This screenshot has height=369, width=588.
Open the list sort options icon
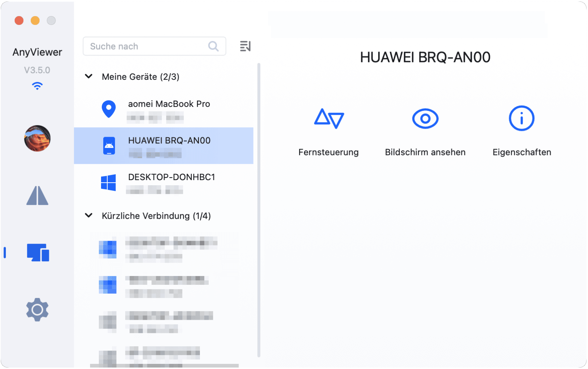(x=245, y=46)
